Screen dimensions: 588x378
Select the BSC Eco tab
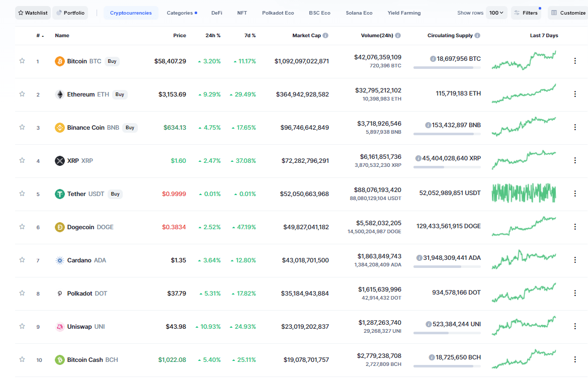(x=319, y=13)
